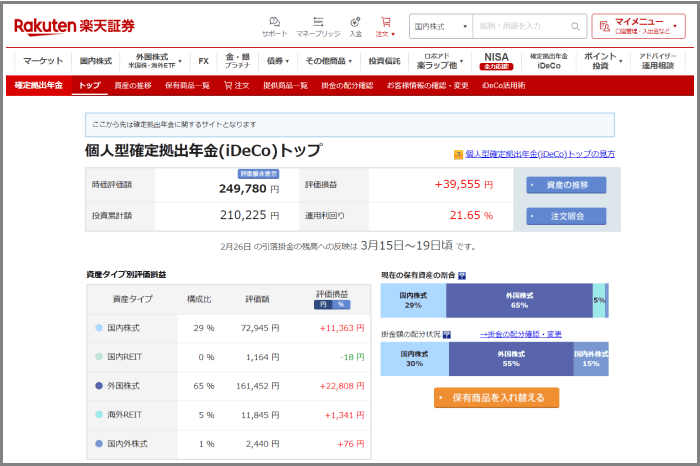The height and width of the screenshot is (466, 700).
Task: Expand その他商品 navigation dropdown
Action: tap(329, 61)
